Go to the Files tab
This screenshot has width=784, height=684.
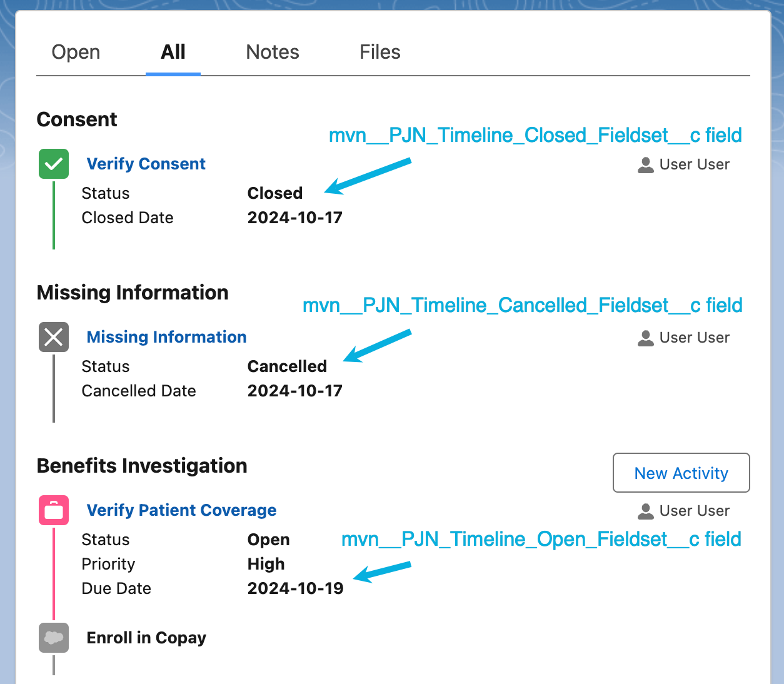[380, 52]
